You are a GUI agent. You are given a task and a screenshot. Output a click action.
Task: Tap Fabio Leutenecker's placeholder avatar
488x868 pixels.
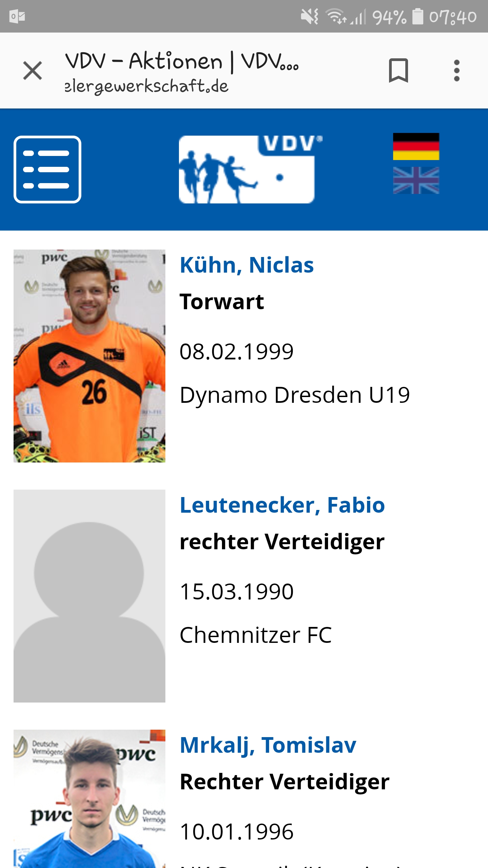[x=89, y=596]
